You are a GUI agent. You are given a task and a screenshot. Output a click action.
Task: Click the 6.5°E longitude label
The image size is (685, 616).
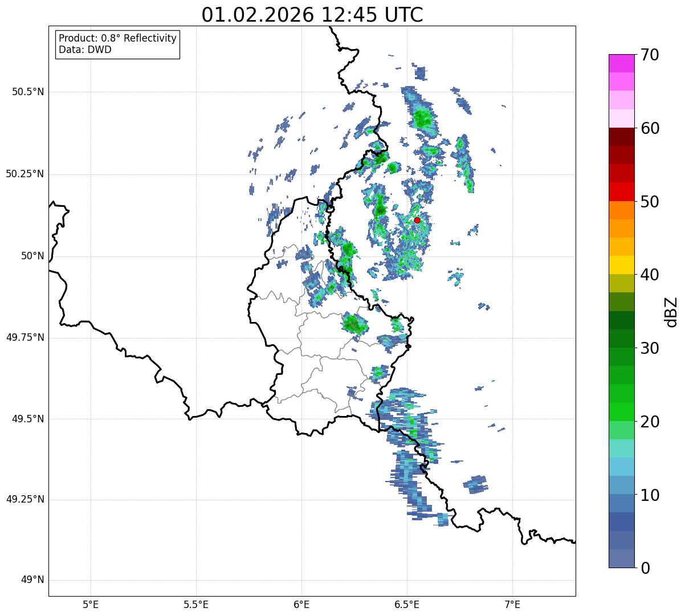click(x=407, y=604)
